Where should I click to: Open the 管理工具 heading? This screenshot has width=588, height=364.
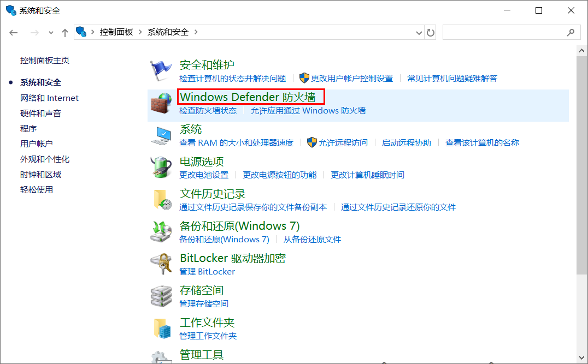[202, 355]
